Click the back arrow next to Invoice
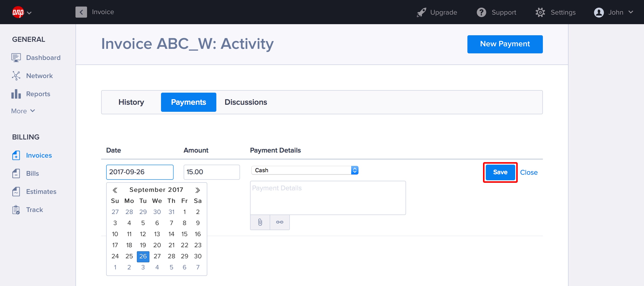Screen dimensions: 644x286 point(81,12)
